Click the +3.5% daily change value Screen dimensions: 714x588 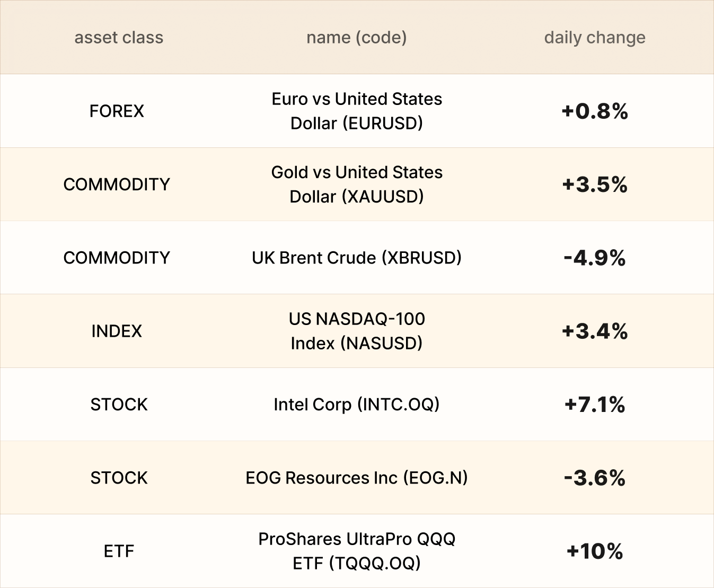click(x=595, y=185)
